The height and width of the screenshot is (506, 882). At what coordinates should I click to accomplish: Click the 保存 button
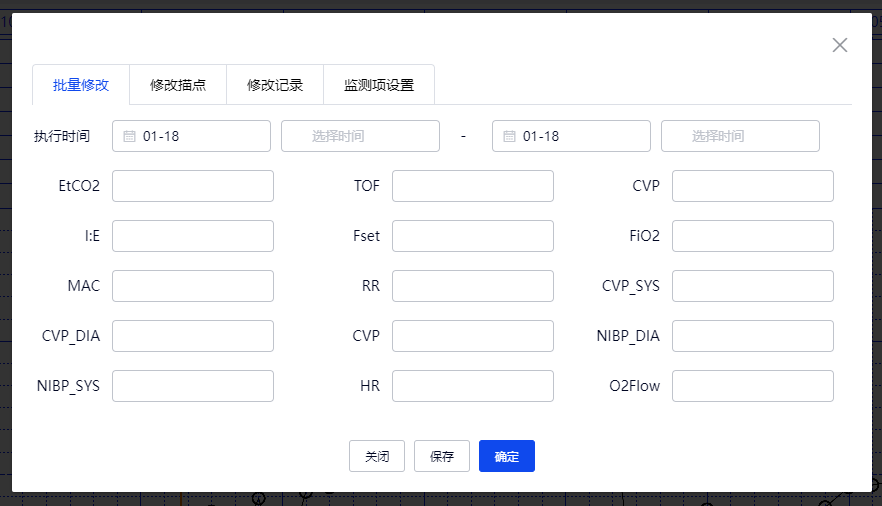442,456
